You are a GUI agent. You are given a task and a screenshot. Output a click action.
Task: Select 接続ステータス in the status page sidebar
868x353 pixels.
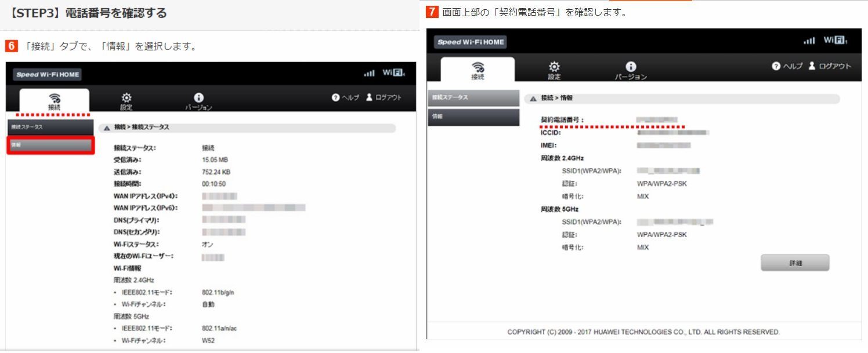[50, 126]
